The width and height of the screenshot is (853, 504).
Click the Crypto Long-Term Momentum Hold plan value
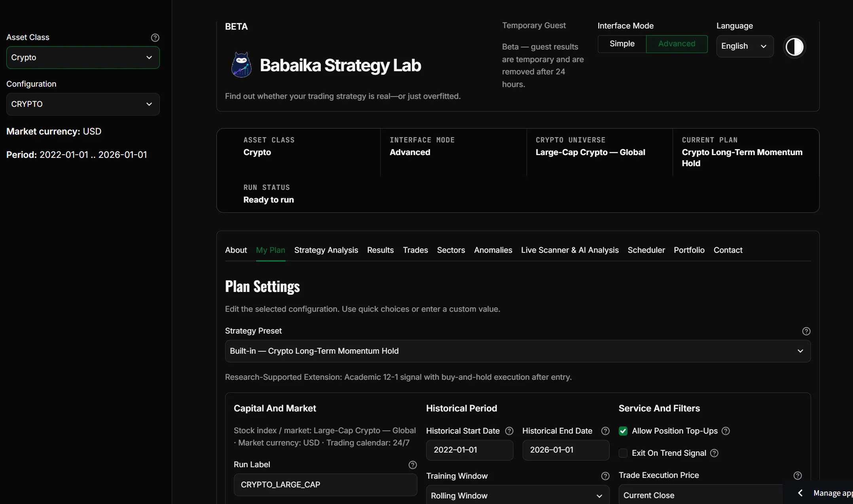pos(742,158)
